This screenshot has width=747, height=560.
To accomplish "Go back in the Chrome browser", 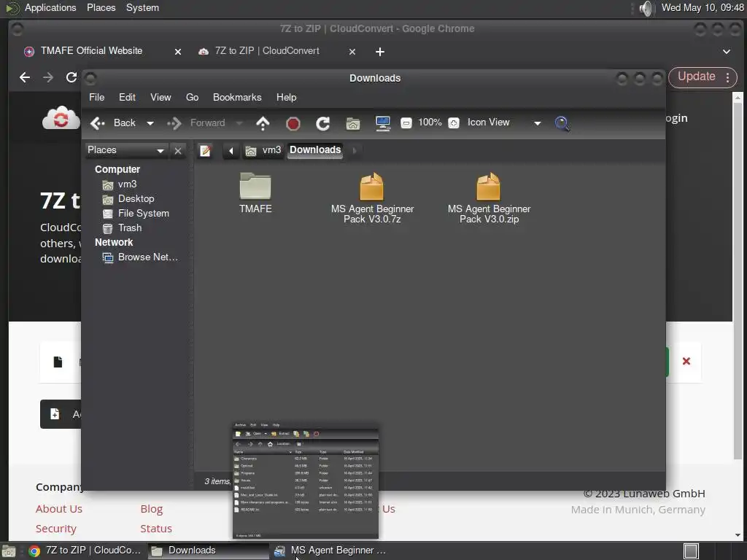I will click(25, 77).
